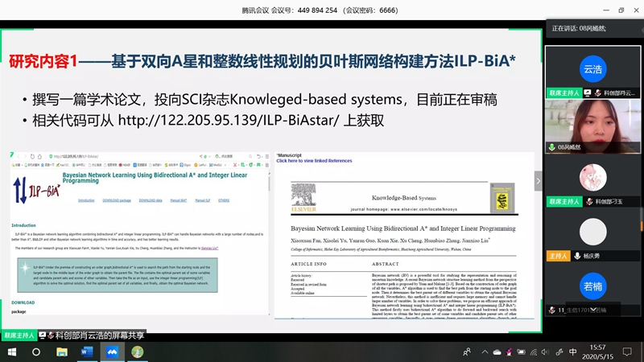644x362 pixels.
Task: Collapse the participant panel with the arrow
Action: tap(539, 181)
